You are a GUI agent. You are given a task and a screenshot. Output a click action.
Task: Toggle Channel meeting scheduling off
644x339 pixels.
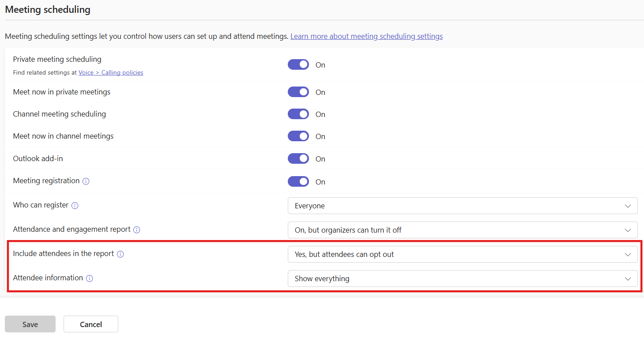point(298,114)
